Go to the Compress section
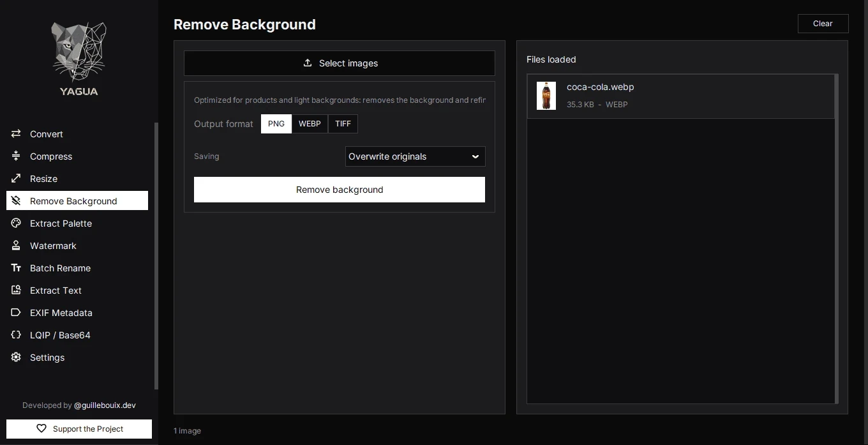 [77, 156]
